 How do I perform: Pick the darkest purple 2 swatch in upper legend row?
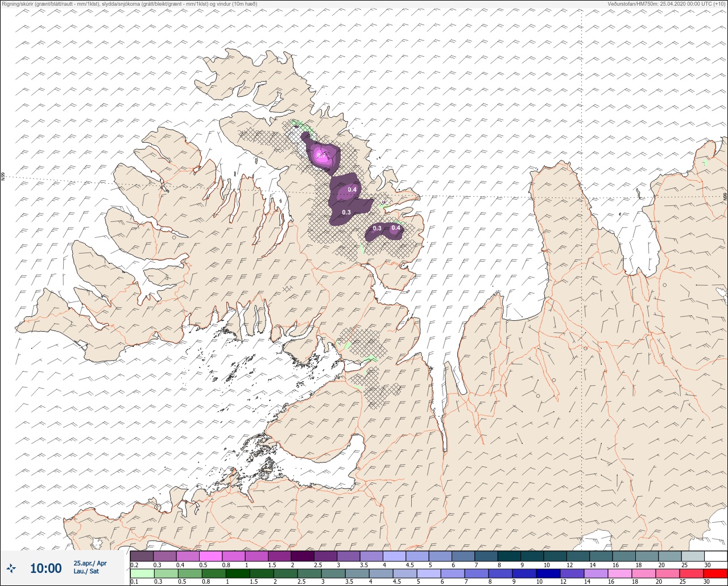pos(303,556)
